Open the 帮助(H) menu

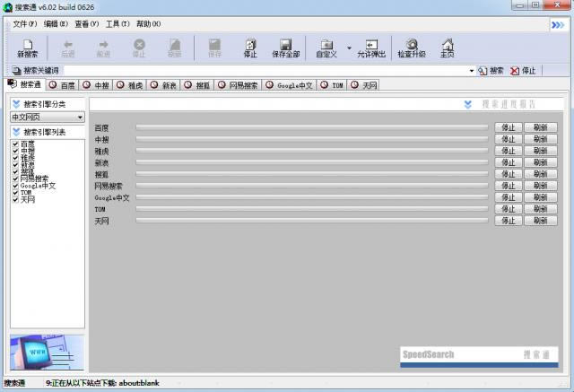click(x=149, y=24)
